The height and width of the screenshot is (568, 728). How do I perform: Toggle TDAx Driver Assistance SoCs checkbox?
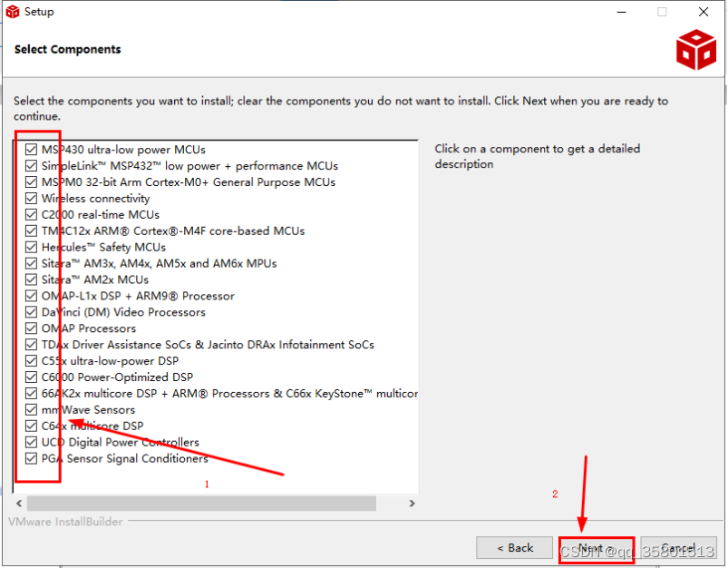pyautogui.click(x=31, y=345)
